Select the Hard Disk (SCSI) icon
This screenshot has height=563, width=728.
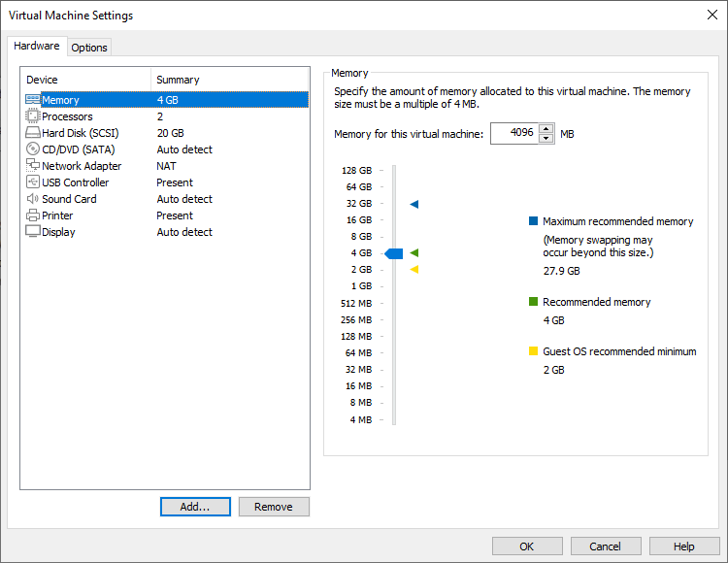32,133
